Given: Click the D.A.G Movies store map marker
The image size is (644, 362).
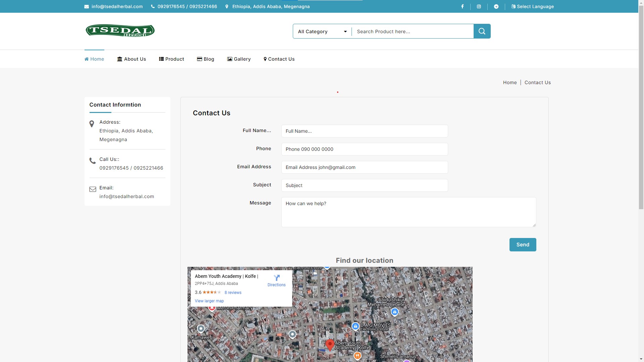Looking at the screenshot, I should click(x=355, y=326).
